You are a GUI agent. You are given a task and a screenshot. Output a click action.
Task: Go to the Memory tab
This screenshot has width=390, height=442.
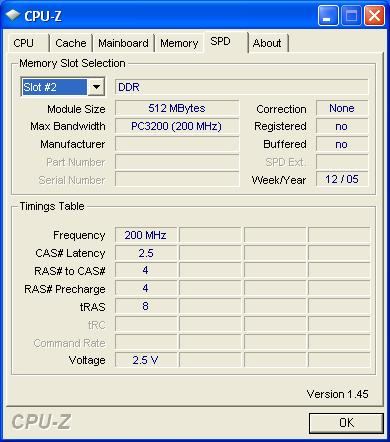coord(179,43)
